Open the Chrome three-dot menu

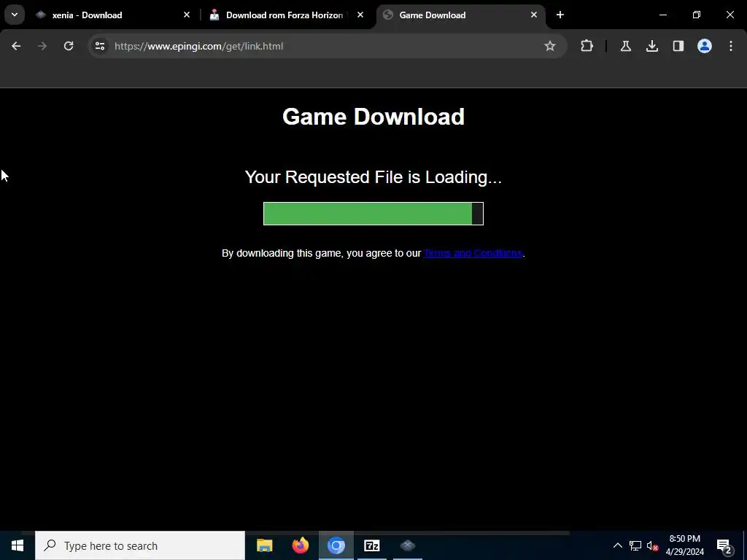point(731,46)
